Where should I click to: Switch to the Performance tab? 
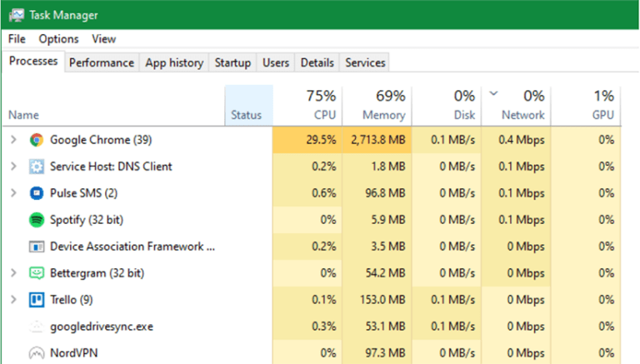click(101, 62)
